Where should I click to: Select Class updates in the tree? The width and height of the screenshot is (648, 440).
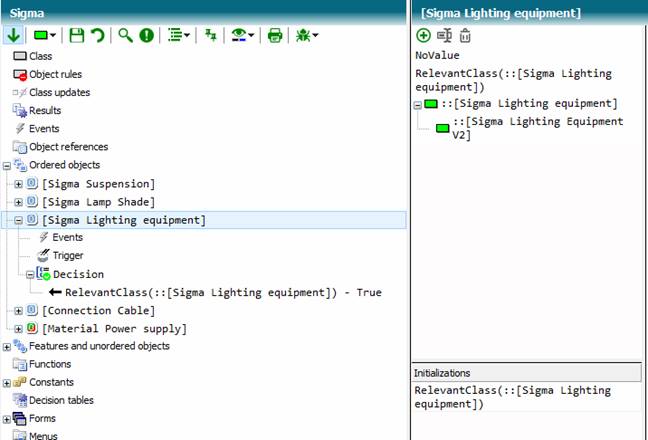60,93
